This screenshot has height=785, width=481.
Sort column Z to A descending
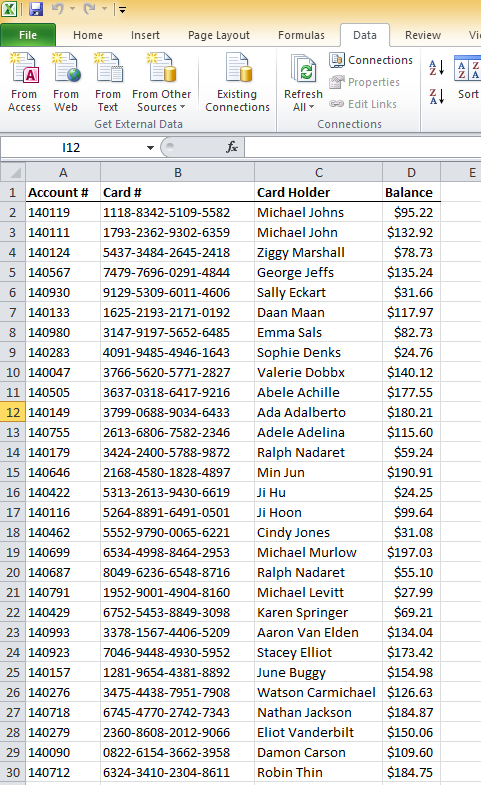pos(436,96)
